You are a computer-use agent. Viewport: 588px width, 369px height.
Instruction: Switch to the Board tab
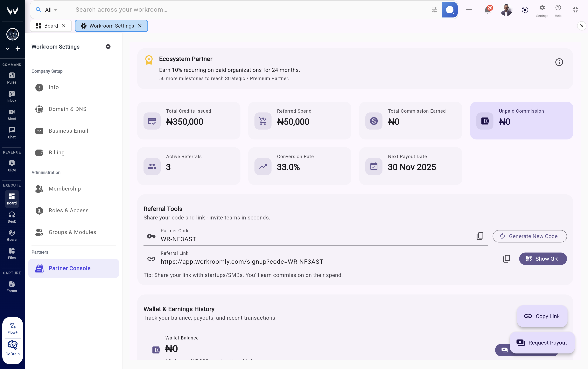51,26
